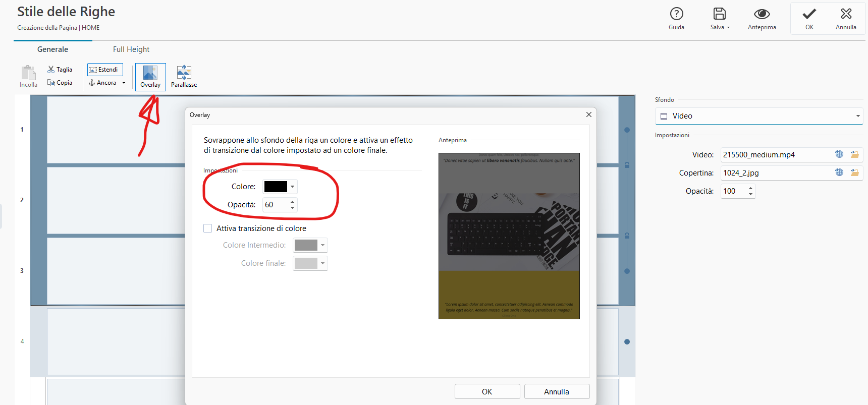Enable Attiva transizione di colore checkbox
The width and height of the screenshot is (868, 405).
click(x=208, y=228)
